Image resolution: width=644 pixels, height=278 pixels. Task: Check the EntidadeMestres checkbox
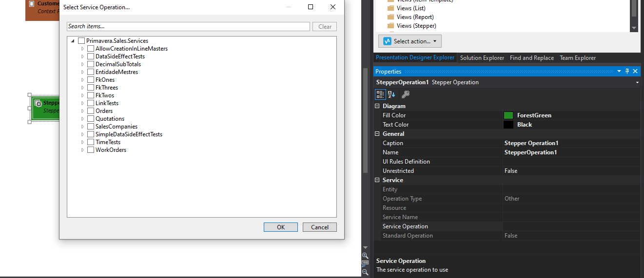pyautogui.click(x=91, y=72)
